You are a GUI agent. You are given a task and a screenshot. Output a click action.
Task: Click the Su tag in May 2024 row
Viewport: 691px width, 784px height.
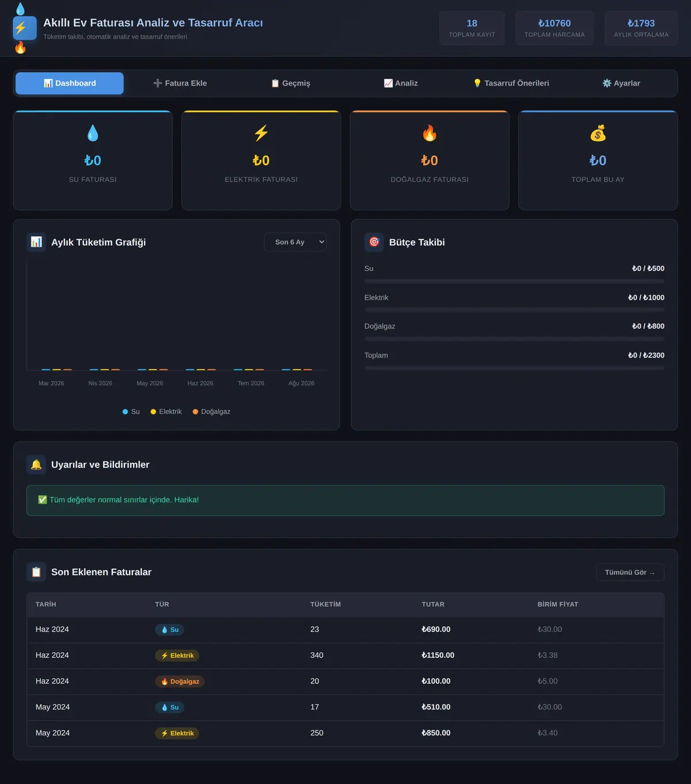pos(169,707)
